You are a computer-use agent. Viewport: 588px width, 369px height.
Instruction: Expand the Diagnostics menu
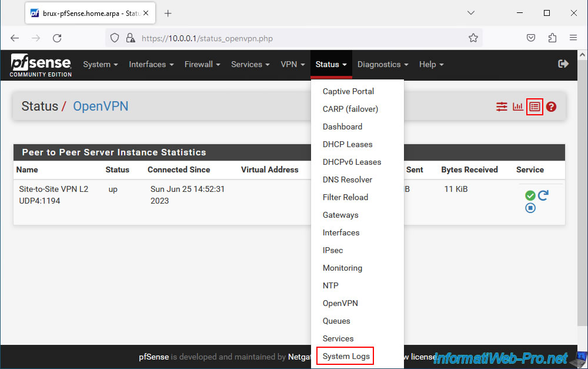coord(383,65)
